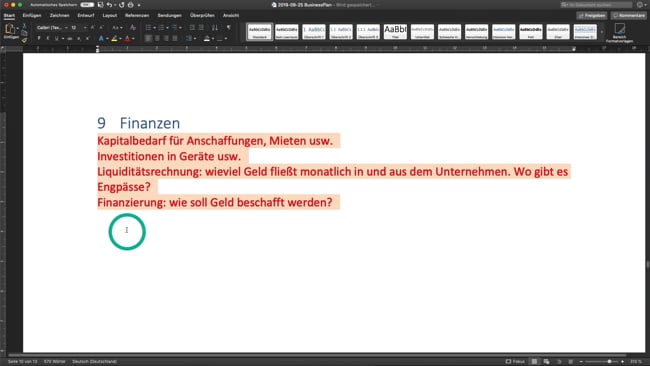Image resolution: width=650 pixels, height=366 pixels.
Task: Open the Start ribbon tab
Action: (x=9, y=15)
